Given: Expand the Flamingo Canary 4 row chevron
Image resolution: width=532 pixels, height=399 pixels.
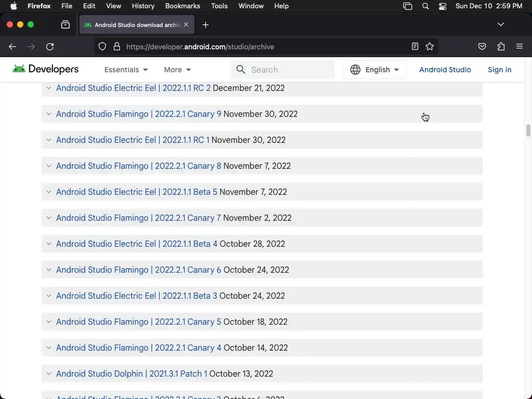Looking at the screenshot, I should click(49, 348).
